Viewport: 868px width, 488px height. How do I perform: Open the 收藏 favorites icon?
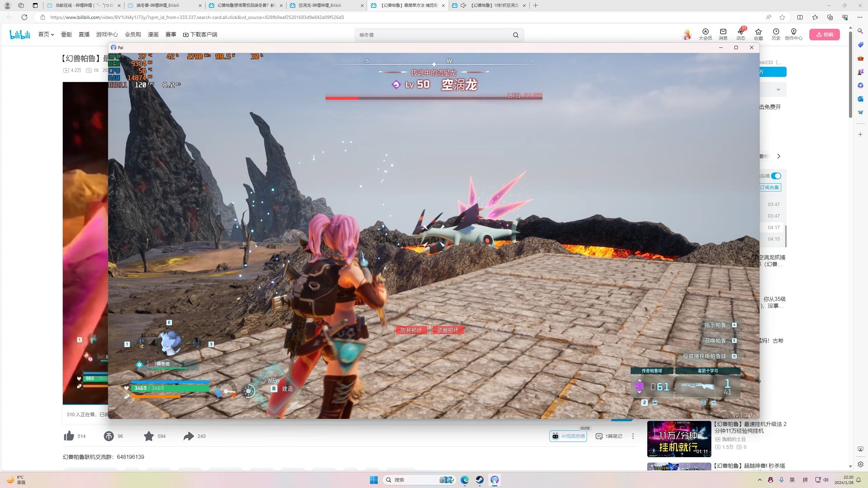tap(758, 34)
